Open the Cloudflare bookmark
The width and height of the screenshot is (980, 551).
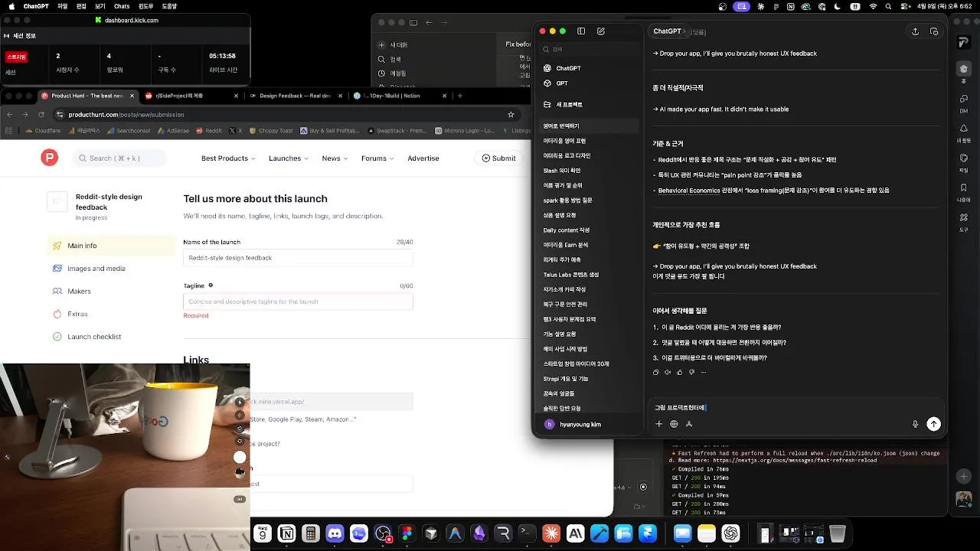42,131
